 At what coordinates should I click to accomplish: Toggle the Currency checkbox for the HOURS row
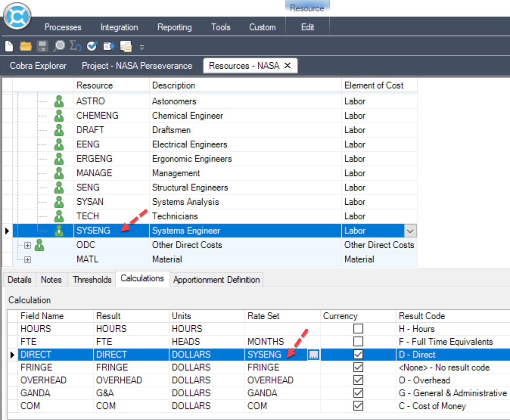pyautogui.click(x=358, y=329)
